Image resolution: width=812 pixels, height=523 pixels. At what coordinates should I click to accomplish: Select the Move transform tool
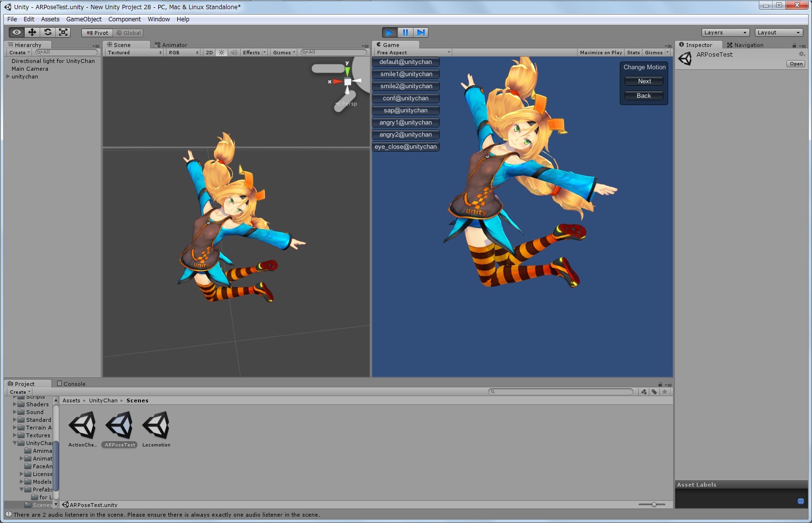tap(32, 32)
